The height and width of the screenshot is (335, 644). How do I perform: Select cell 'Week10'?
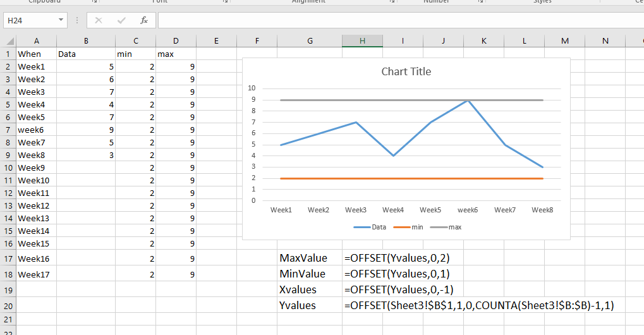pos(36,180)
